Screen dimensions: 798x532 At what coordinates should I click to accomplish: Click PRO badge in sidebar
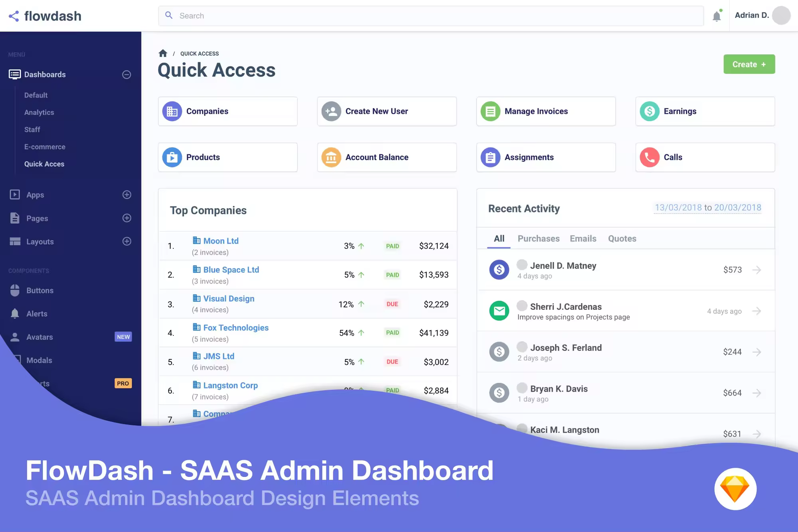(x=123, y=383)
